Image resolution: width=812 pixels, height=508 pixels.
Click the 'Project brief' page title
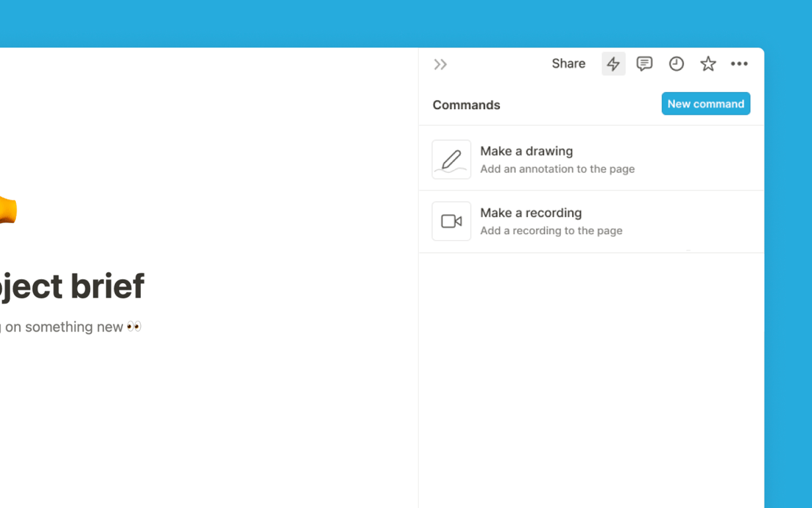tap(71, 286)
